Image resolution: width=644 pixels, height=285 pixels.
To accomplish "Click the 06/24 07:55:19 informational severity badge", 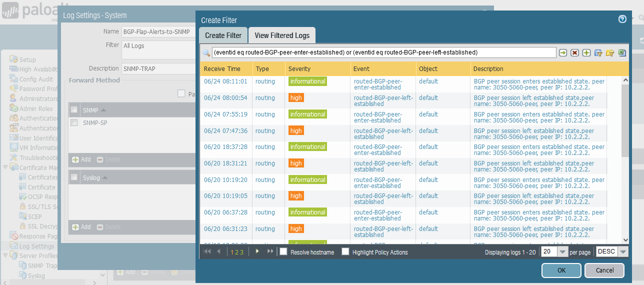I will click(x=307, y=114).
